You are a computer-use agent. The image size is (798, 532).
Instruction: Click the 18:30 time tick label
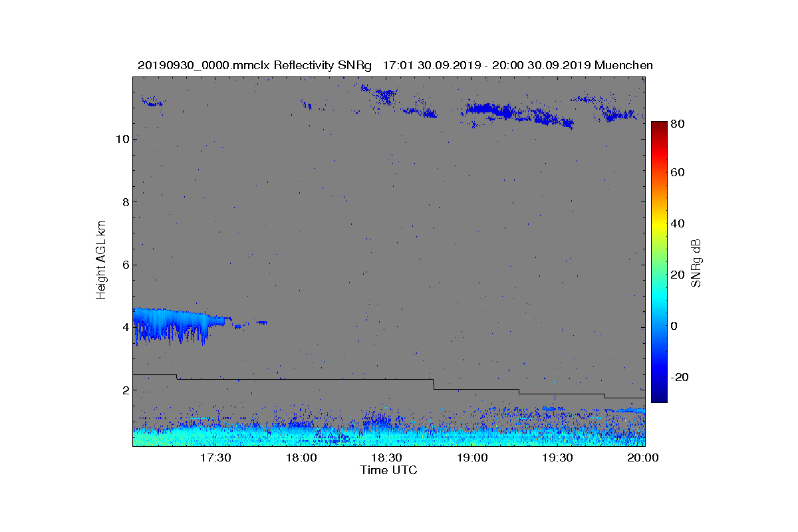tap(386, 458)
